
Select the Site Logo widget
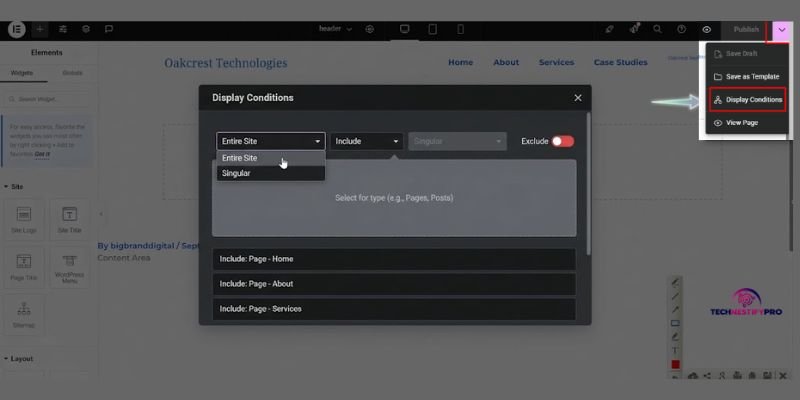(24, 220)
